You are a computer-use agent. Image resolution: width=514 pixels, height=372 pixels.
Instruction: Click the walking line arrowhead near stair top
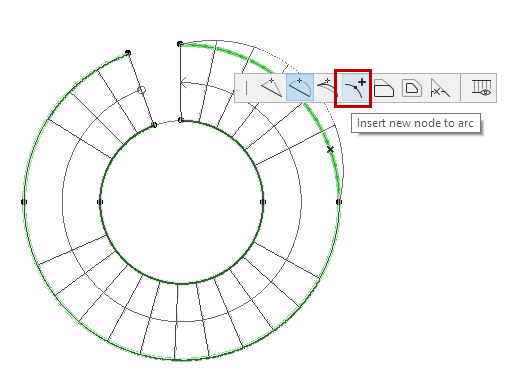(186, 82)
